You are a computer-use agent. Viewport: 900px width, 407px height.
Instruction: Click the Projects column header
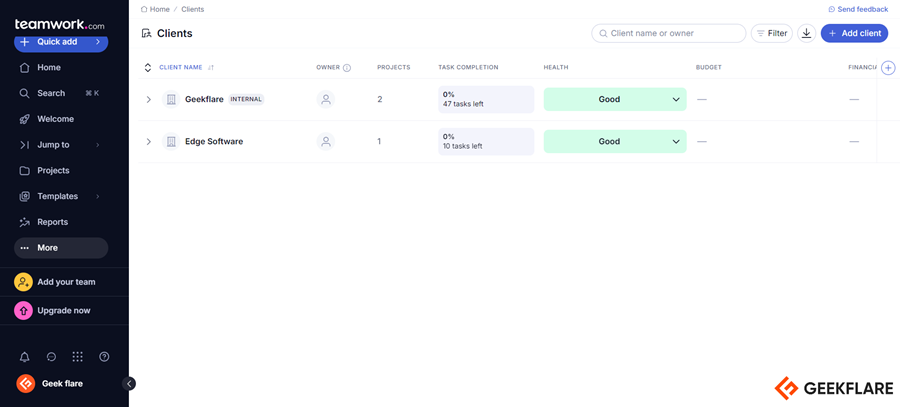tap(394, 68)
